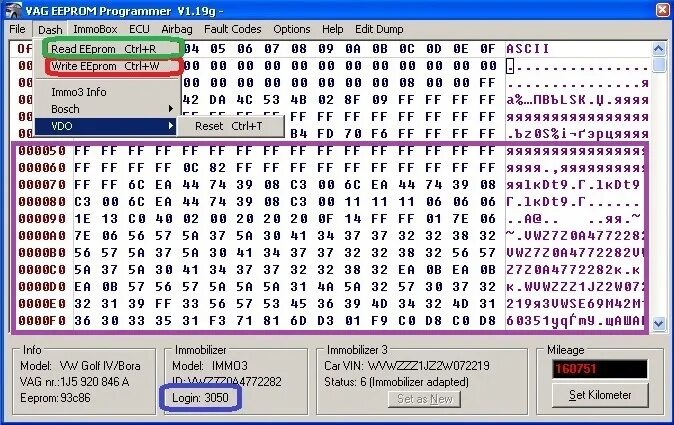
Task: Open the Edit Dump menu
Action: coord(379,29)
